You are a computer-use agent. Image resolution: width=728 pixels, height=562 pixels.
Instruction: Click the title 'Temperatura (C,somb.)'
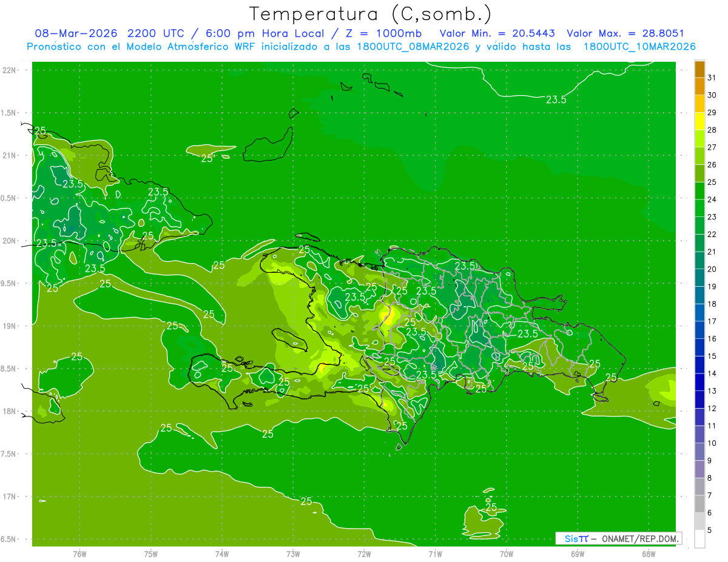371,14
